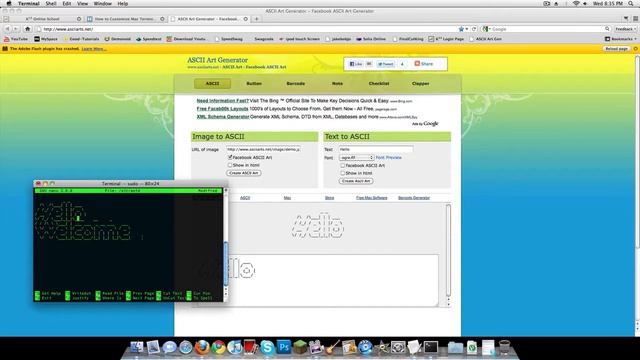Open Skype from the Dock
The width and height of the screenshot is (640, 360).
(267, 347)
